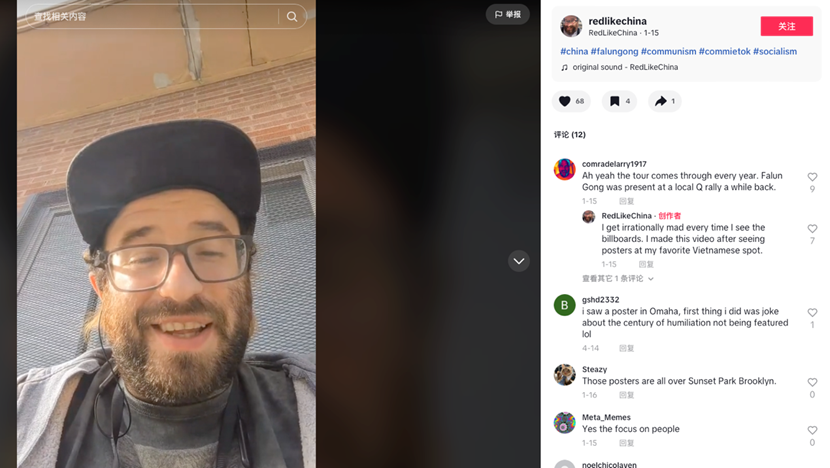Image resolution: width=830 pixels, height=468 pixels.
Task: Open the #commietok hashtag
Action: (x=725, y=51)
